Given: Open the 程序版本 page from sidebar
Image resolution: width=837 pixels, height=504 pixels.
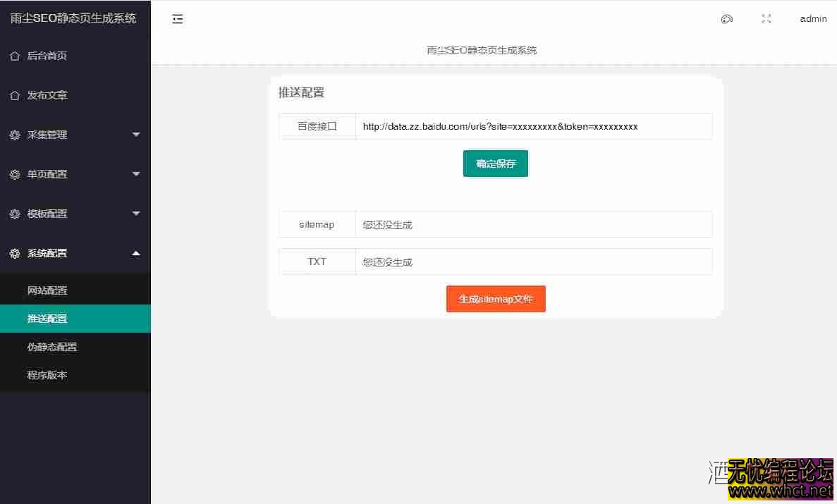Looking at the screenshot, I should (47, 374).
